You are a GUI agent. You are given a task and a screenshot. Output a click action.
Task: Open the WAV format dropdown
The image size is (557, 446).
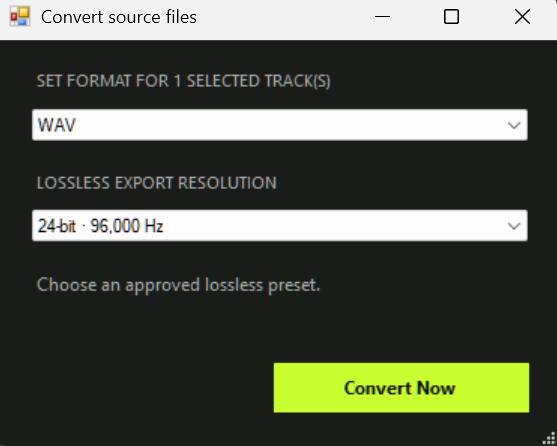(x=280, y=125)
